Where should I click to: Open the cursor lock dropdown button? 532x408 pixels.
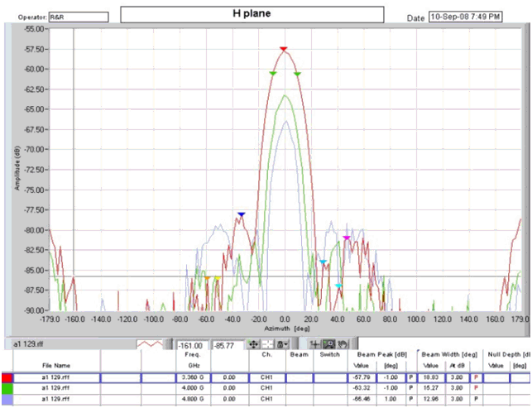[x=283, y=343]
